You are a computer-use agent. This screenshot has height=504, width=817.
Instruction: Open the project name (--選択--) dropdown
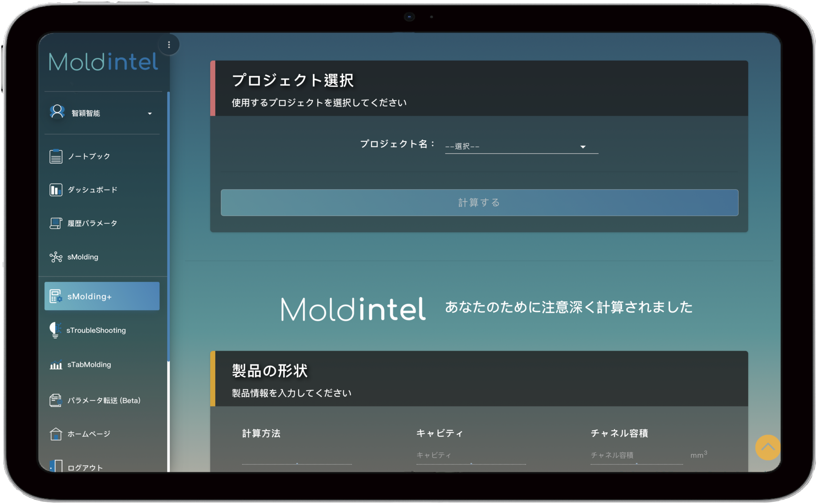(521, 147)
